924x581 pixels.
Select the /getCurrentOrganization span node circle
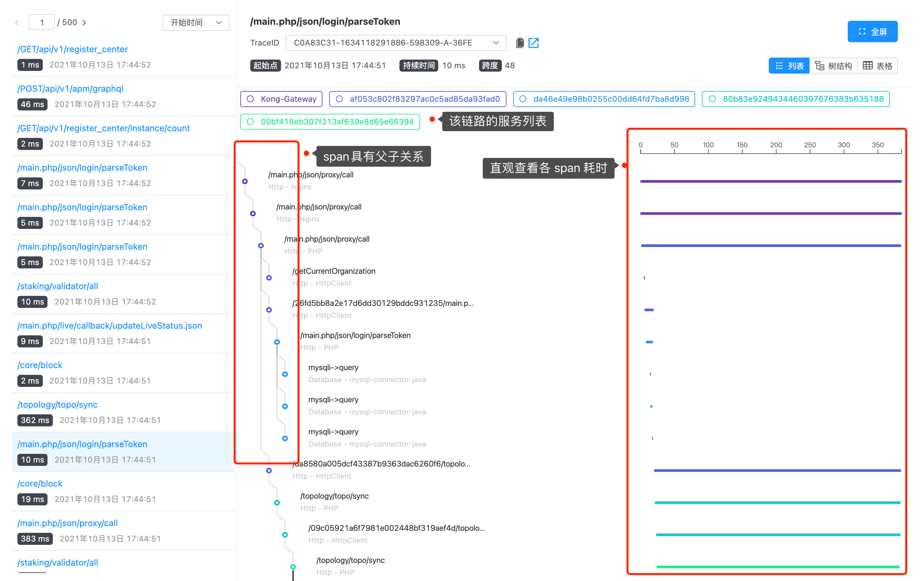pyautogui.click(x=269, y=278)
